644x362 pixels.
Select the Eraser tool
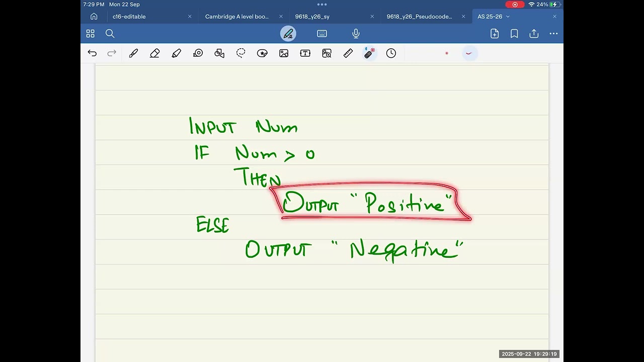(x=155, y=53)
